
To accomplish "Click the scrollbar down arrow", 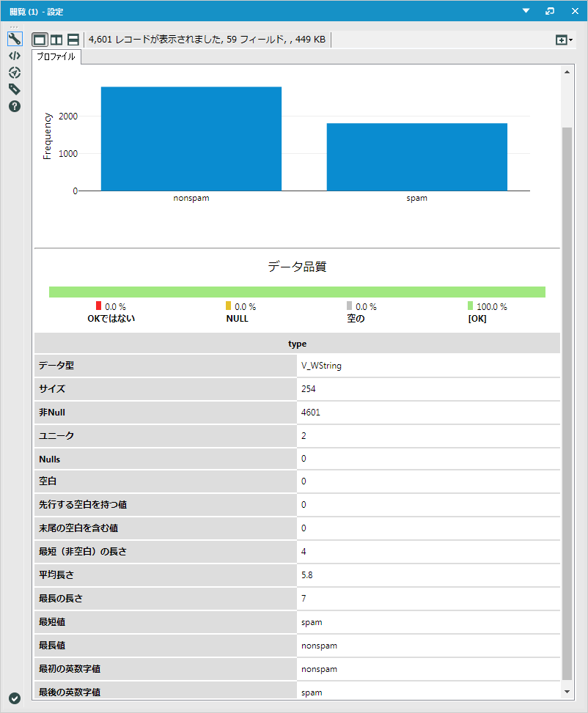I will pos(567,691).
